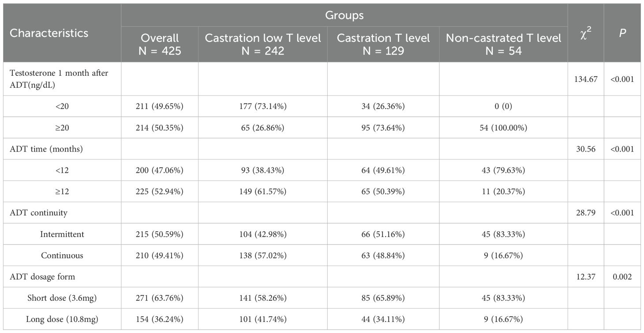The height and width of the screenshot is (333, 644).
Task: Click the 54 (100.00%) cell
Action: coord(503,128)
